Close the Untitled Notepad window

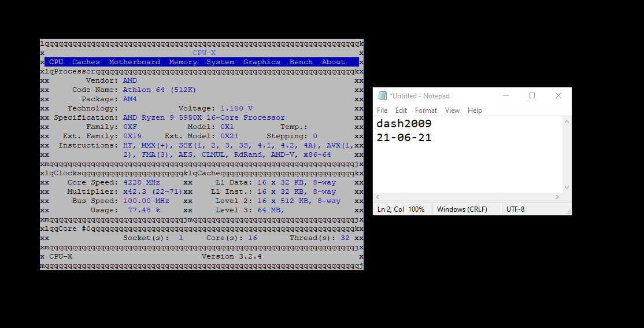(x=558, y=96)
